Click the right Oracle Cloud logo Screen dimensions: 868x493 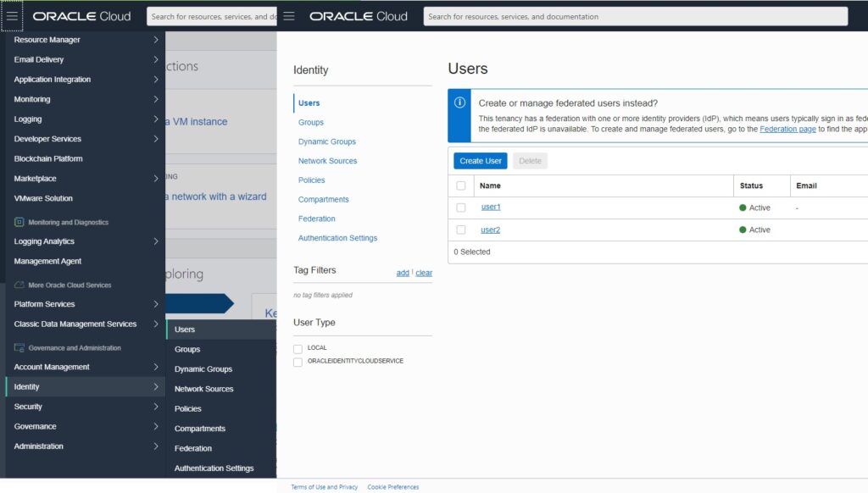(x=359, y=16)
